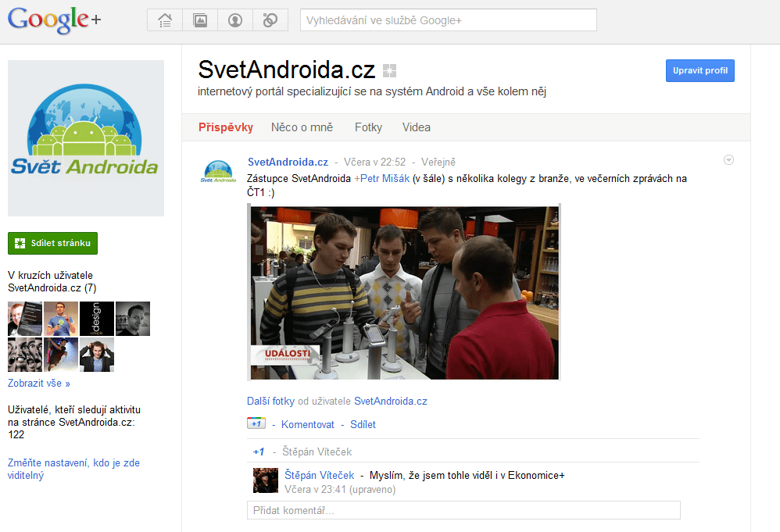The width and height of the screenshot is (780, 532).
Task: Click the 'V kruzích uživatele SvetAndroida.cz (7)' heading
Action: [52, 281]
